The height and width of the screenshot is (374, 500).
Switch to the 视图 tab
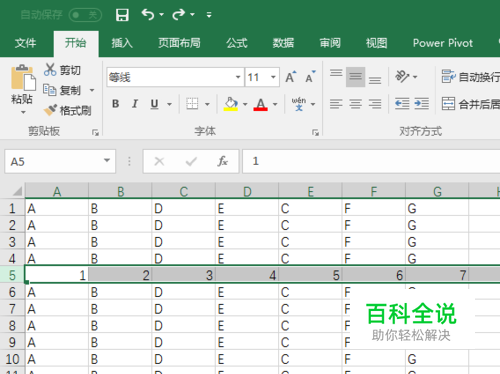[377, 43]
